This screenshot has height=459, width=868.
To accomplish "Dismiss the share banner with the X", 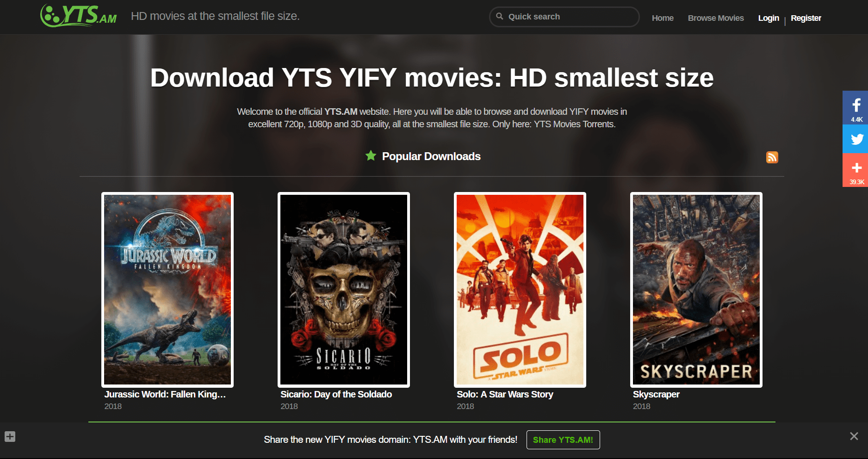I will tap(854, 436).
